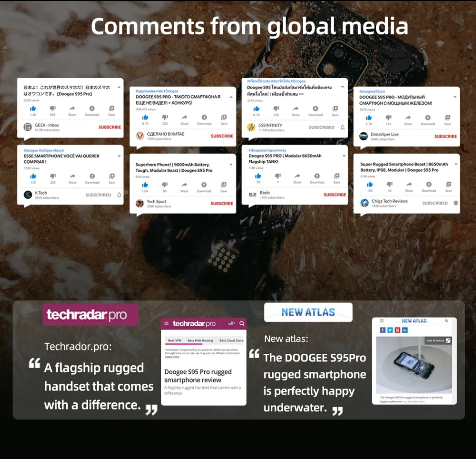
Task: Search the New Atlas page
Action: coord(446,321)
